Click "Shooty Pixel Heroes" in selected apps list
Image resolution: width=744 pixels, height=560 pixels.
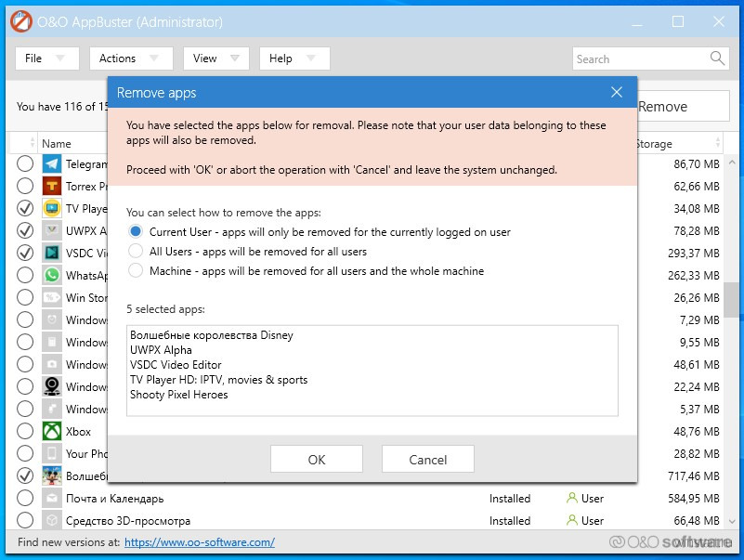179,395
